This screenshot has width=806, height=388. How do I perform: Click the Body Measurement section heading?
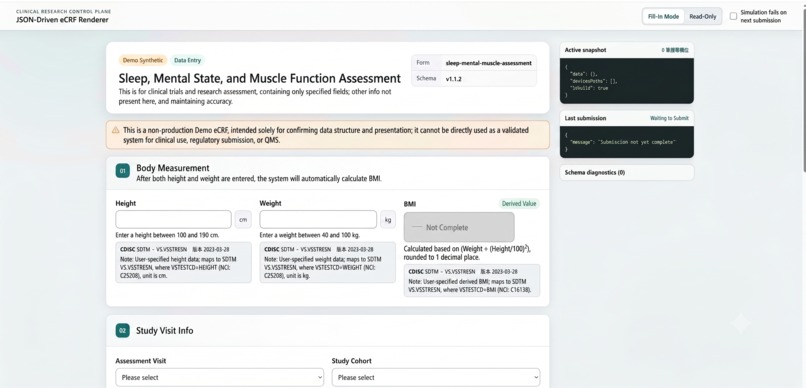click(173, 168)
